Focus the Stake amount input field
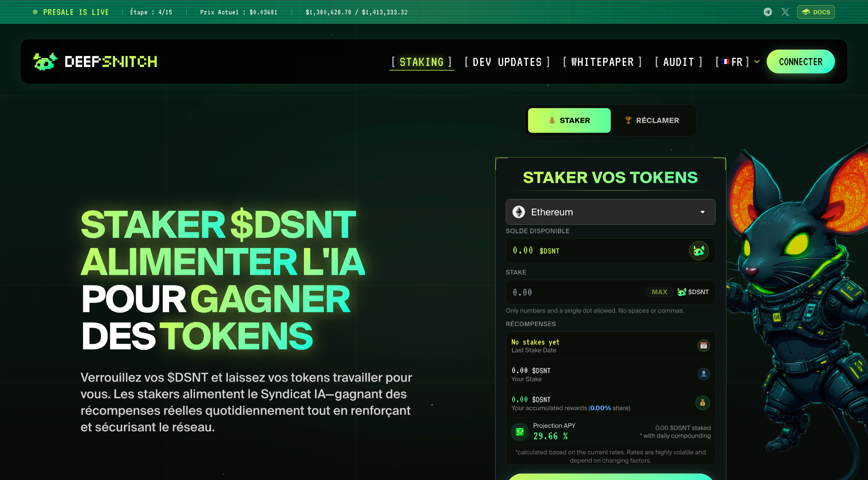868x480 pixels. [576, 292]
